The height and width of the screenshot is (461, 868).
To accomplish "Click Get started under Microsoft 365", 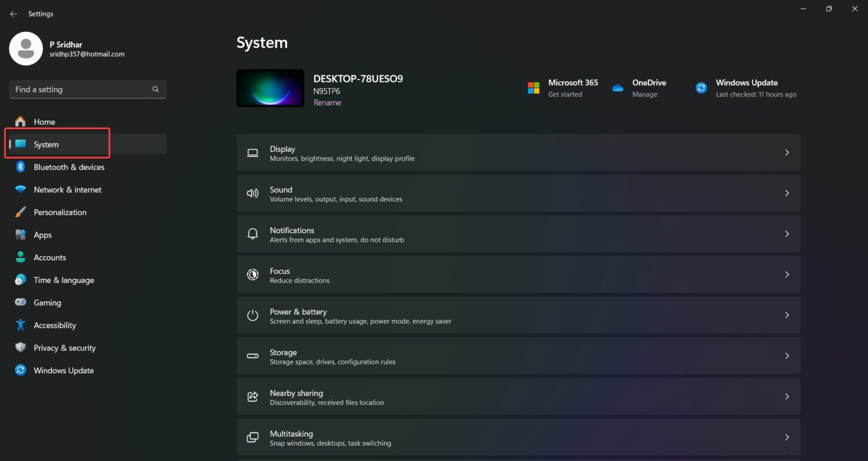I will click(x=565, y=94).
